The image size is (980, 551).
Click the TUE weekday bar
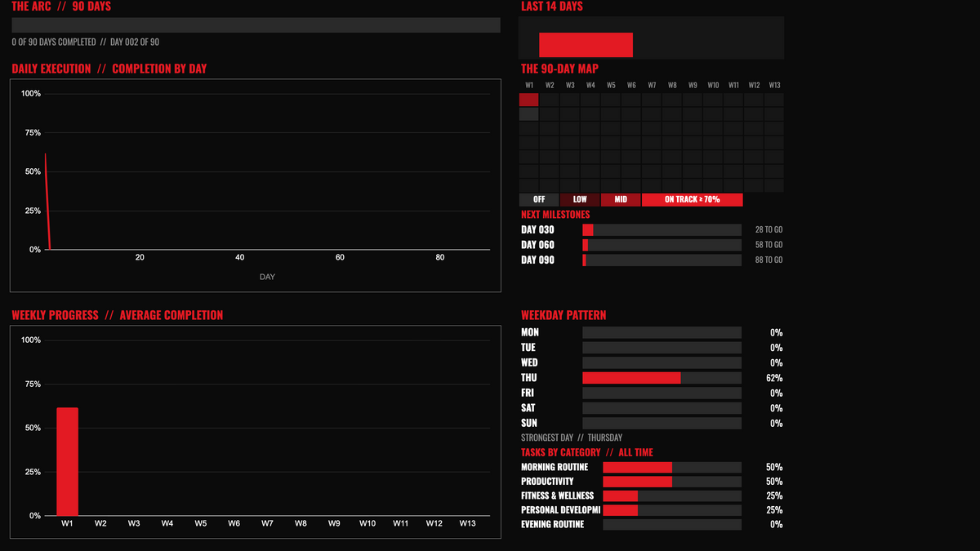coord(661,348)
